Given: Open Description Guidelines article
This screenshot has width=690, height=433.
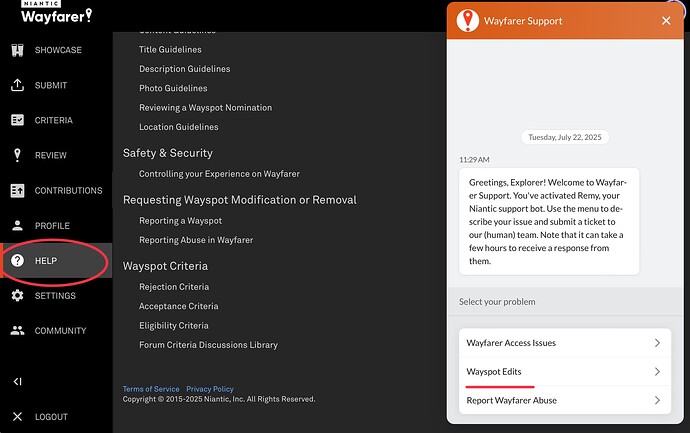Looking at the screenshot, I should point(185,69).
